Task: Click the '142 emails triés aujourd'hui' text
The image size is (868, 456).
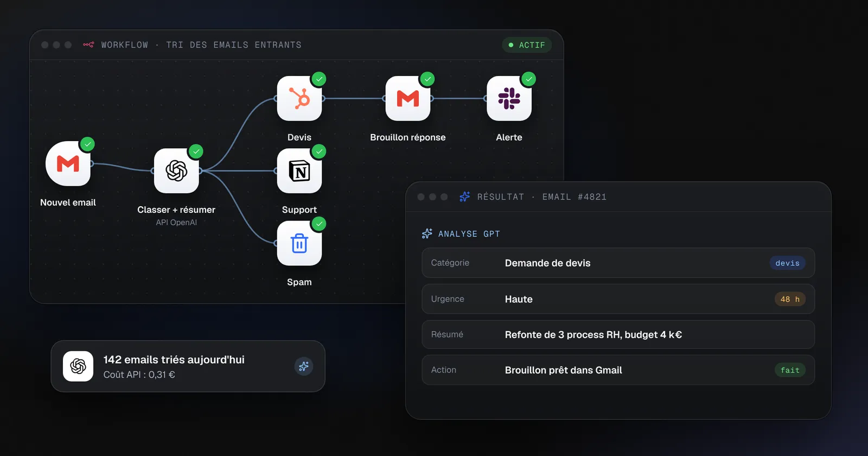Action: click(174, 360)
